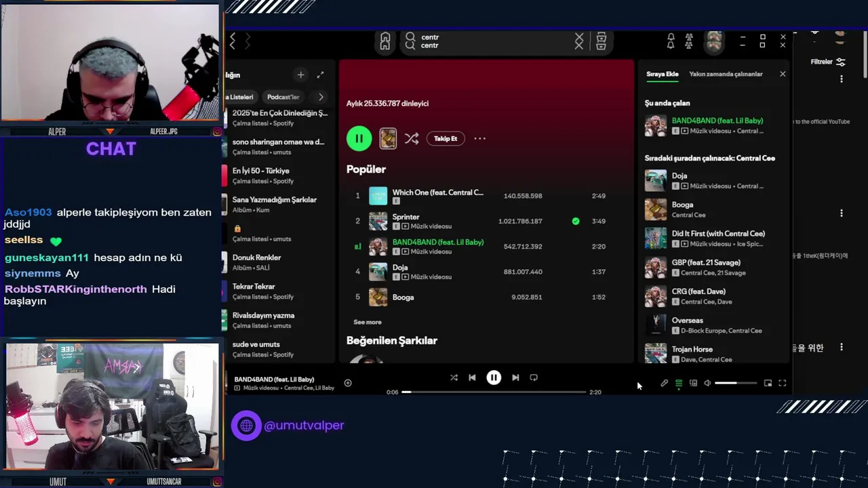Open the BAND4BAND title in the player bar
Screen dimensions: 868x488
tap(274, 380)
